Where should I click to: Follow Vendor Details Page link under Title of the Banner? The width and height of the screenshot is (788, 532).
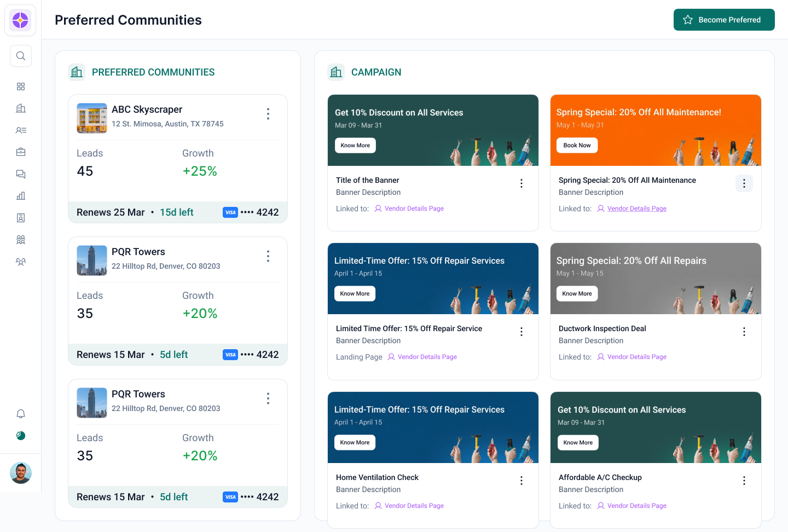click(x=414, y=209)
